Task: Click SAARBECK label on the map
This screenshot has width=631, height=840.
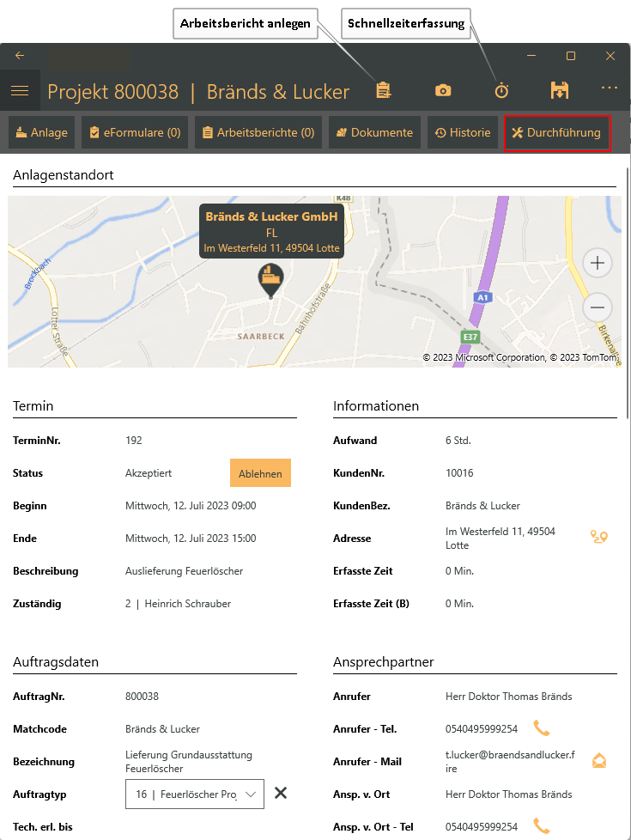Action: point(261,337)
